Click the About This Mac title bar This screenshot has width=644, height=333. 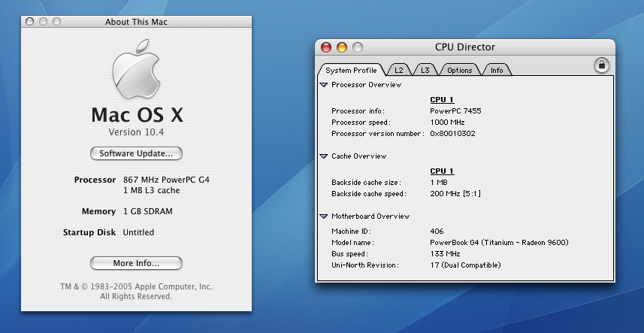(136, 22)
